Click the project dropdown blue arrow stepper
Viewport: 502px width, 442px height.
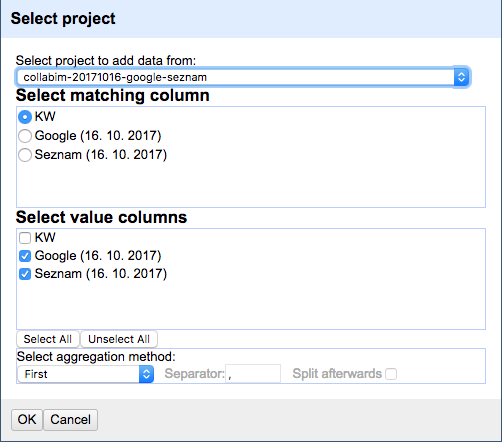(461, 77)
